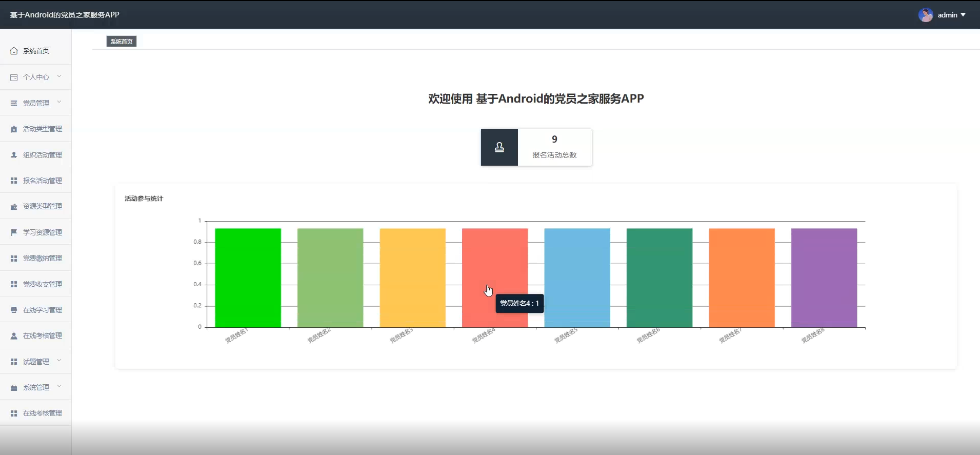Image resolution: width=980 pixels, height=455 pixels.
Task: Click the 党员姓名6 axis label
Action: tap(648, 335)
